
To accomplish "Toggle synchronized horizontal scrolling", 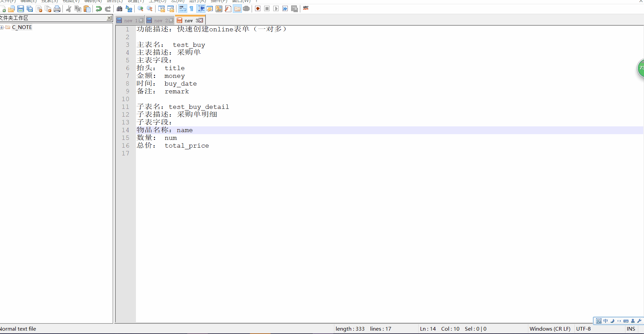I will pos(171,9).
